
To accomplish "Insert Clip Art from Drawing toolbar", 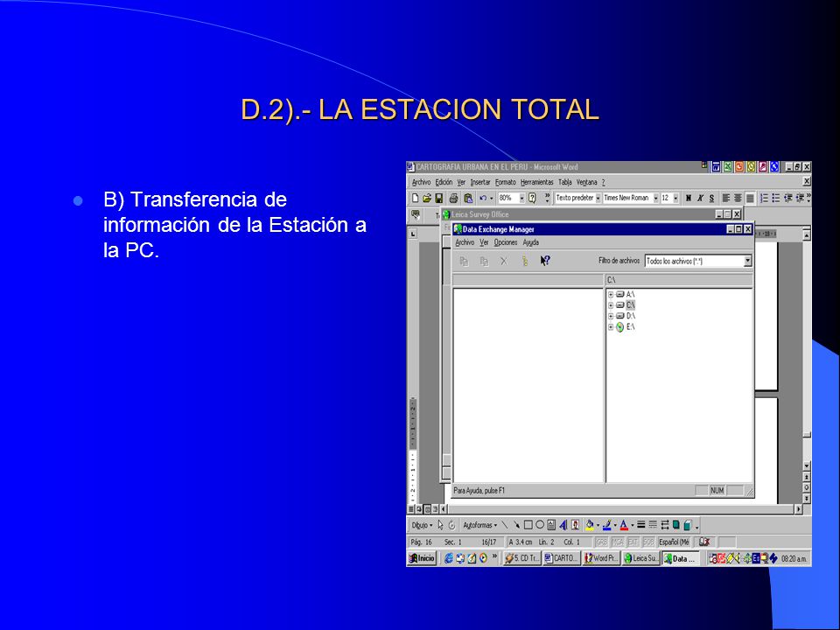I will (x=575, y=525).
